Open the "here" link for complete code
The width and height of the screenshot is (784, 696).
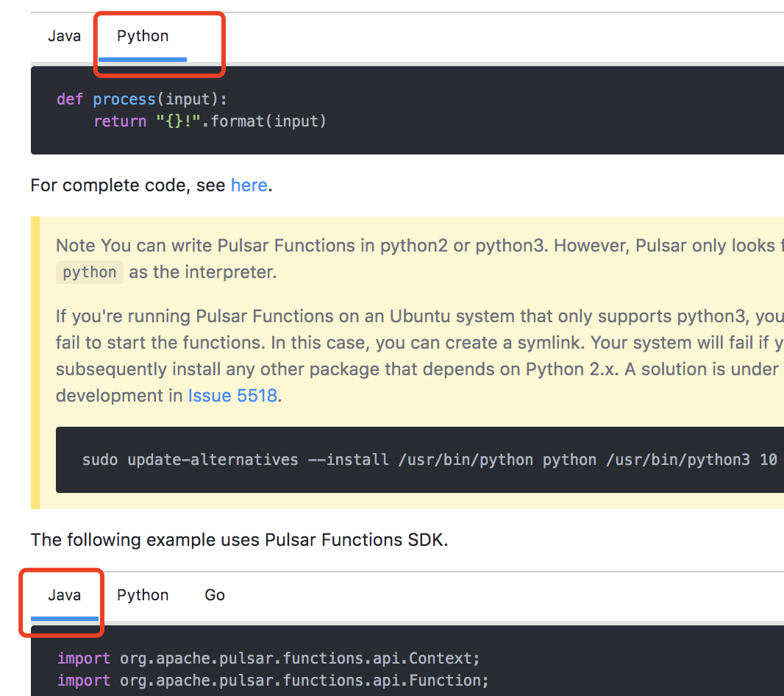(x=249, y=185)
